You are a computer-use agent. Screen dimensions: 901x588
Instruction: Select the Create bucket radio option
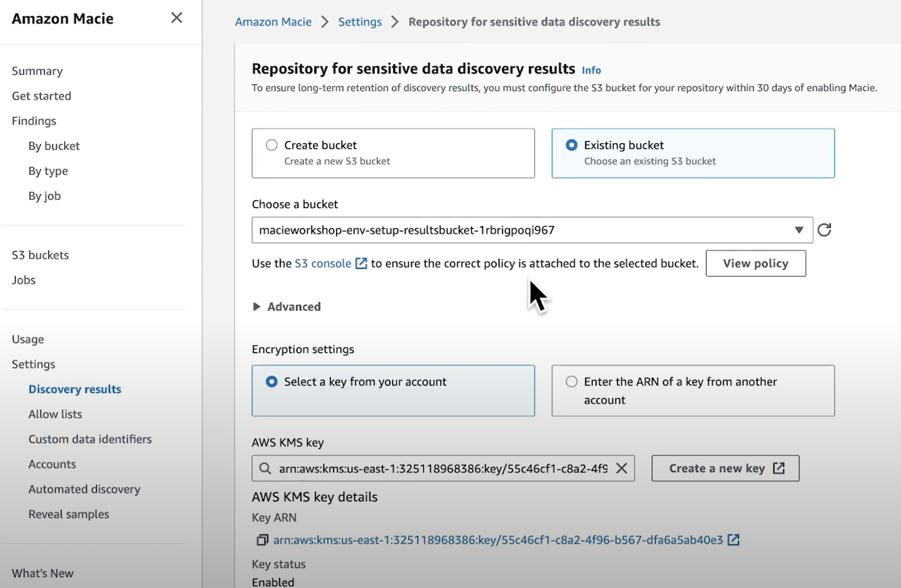tap(272, 145)
